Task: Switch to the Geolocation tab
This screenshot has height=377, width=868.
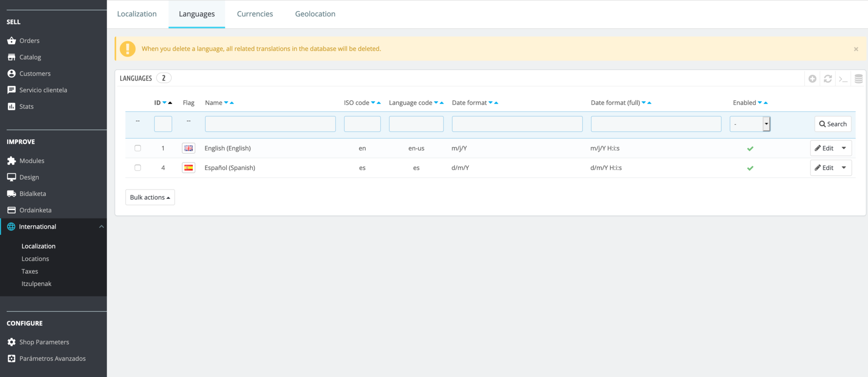Action: pyautogui.click(x=315, y=14)
